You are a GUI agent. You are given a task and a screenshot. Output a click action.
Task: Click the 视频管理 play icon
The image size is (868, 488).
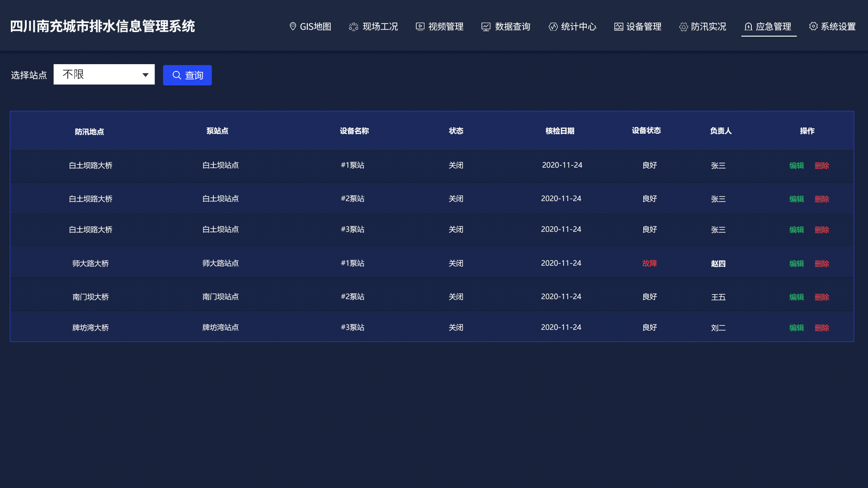click(x=420, y=27)
